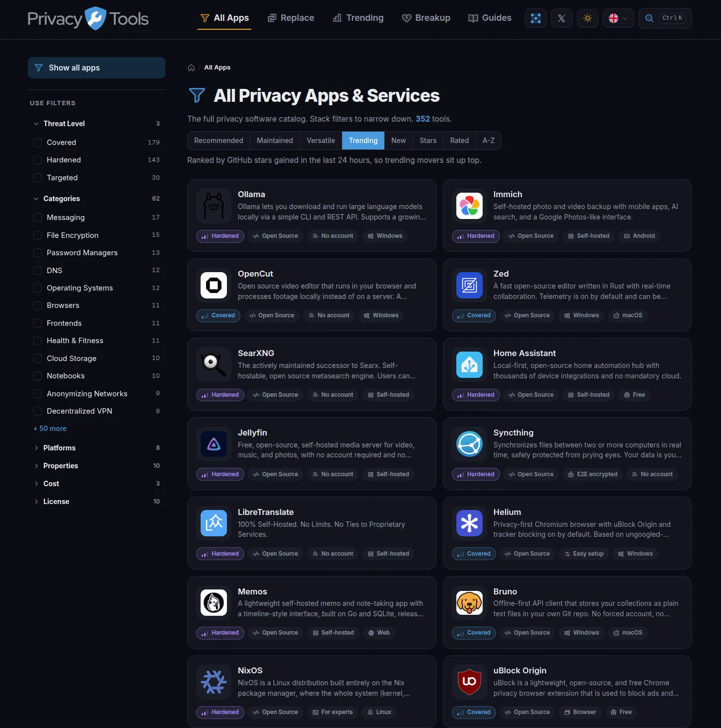Open the Memos app icon
Screen dimensions: 721x728
tap(214, 602)
